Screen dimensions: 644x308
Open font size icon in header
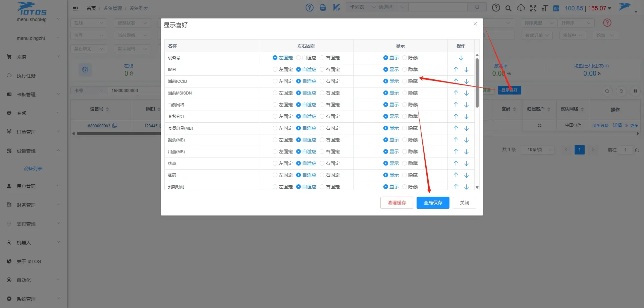pyautogui.click(x=544, y=8)
